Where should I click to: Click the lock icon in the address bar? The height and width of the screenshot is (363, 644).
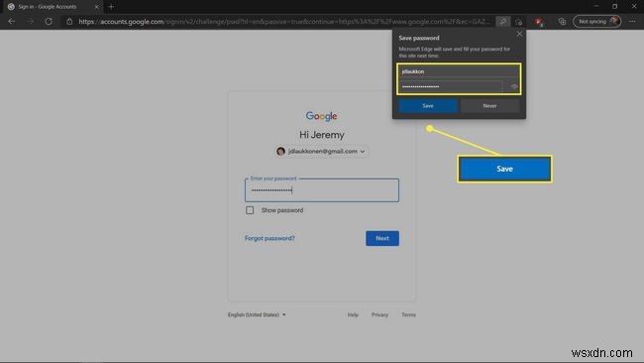(69, 22)
